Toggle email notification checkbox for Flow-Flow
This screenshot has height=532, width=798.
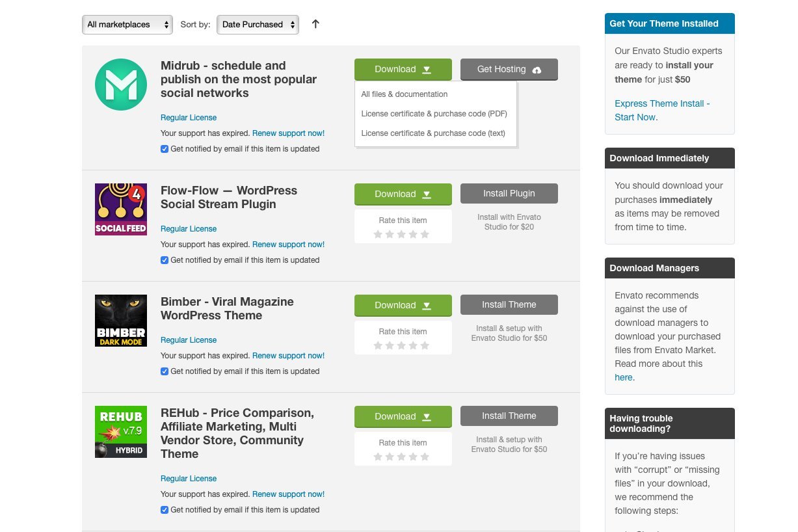pos(165,260)
